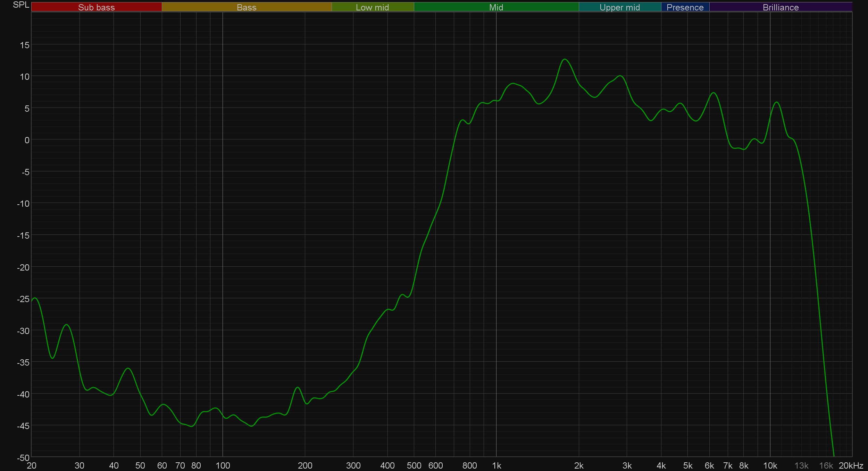
Task: Select the Mid band header
Action: 496,7
